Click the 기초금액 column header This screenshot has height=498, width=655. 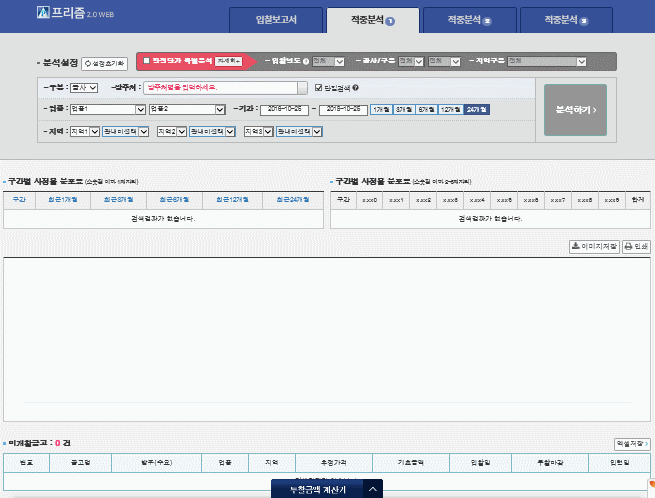pos(411,463)
